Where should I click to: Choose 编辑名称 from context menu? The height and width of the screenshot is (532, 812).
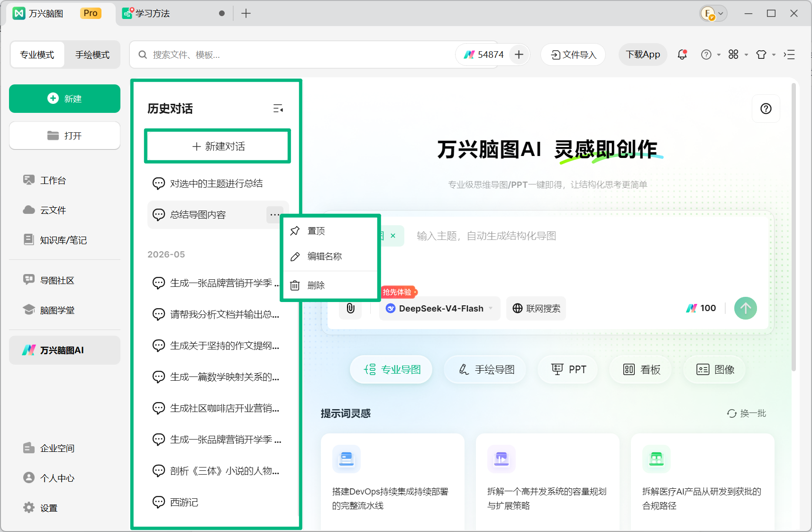pyautogui.click(x=330, y=257)
